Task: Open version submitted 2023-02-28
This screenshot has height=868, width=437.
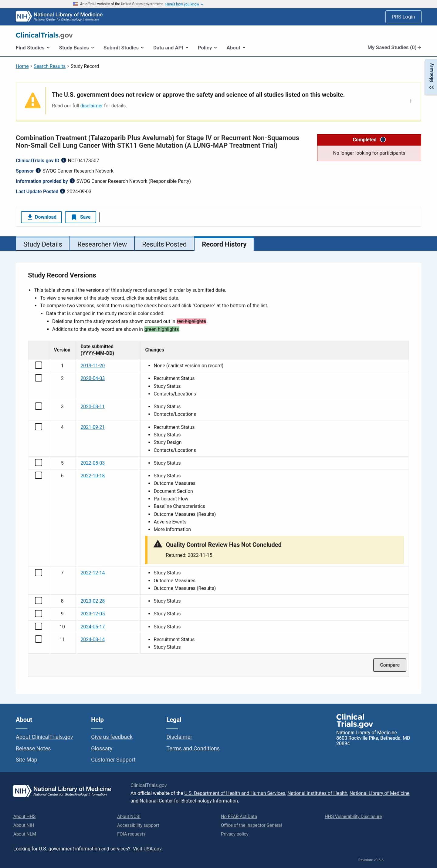Action: [x=93, y=601]
